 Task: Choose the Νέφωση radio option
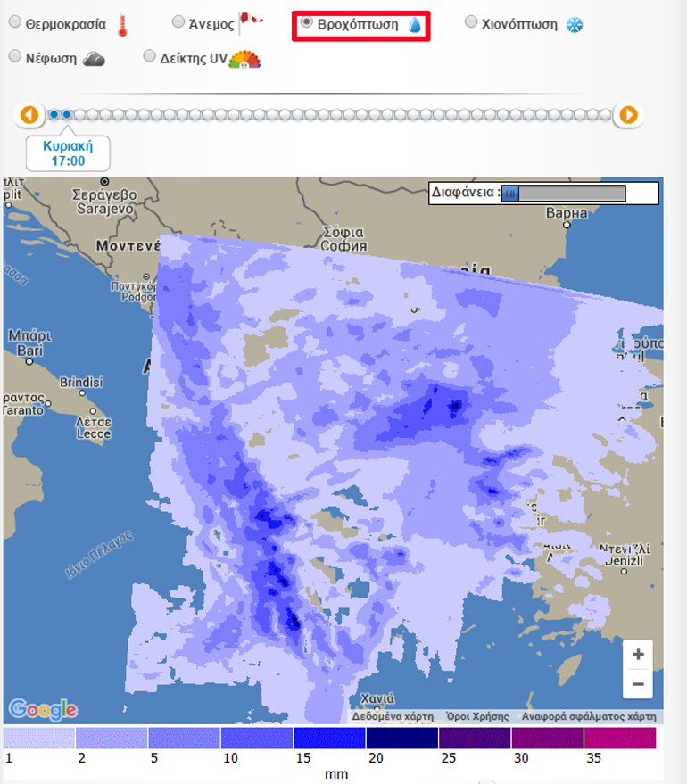(x=14, y=56)
